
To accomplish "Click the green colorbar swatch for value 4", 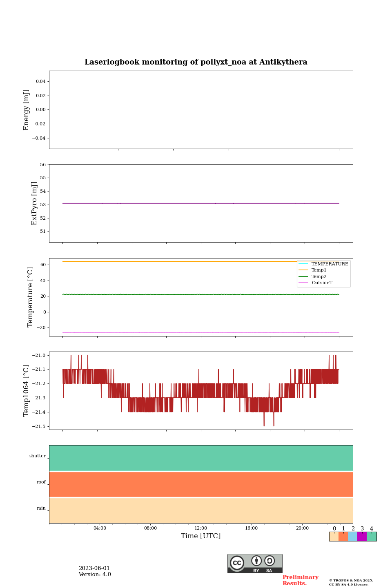I will 372,537.
